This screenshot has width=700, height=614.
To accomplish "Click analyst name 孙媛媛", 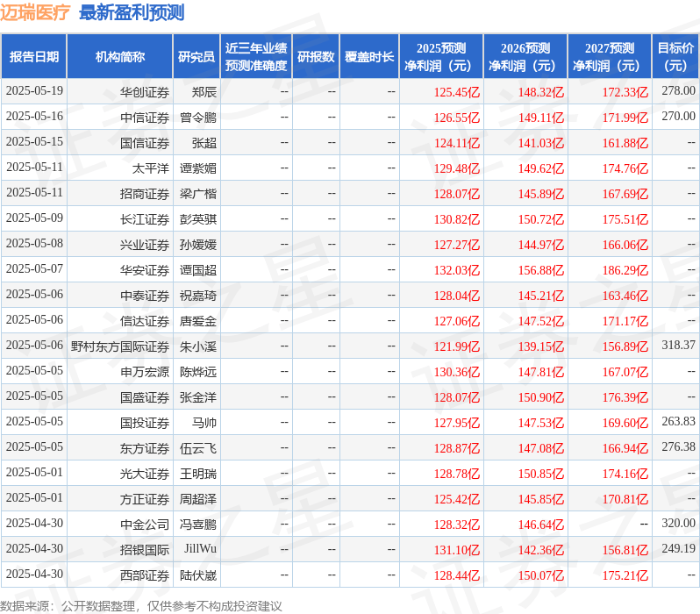I will point(198,245).
